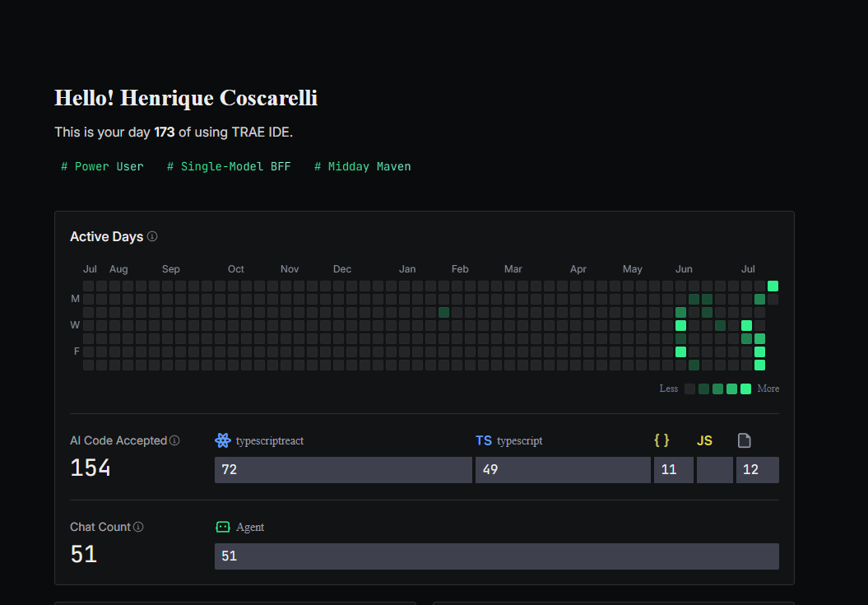Click the M weekday label on heatmap
This screenshot has height=605, width=868.
click(76, 299)
